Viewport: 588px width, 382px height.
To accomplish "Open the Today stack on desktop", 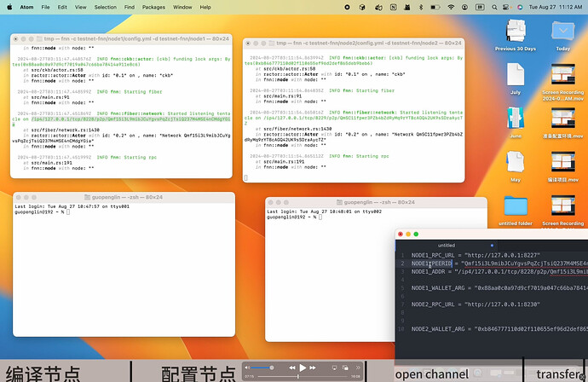I will click(563, 32).
